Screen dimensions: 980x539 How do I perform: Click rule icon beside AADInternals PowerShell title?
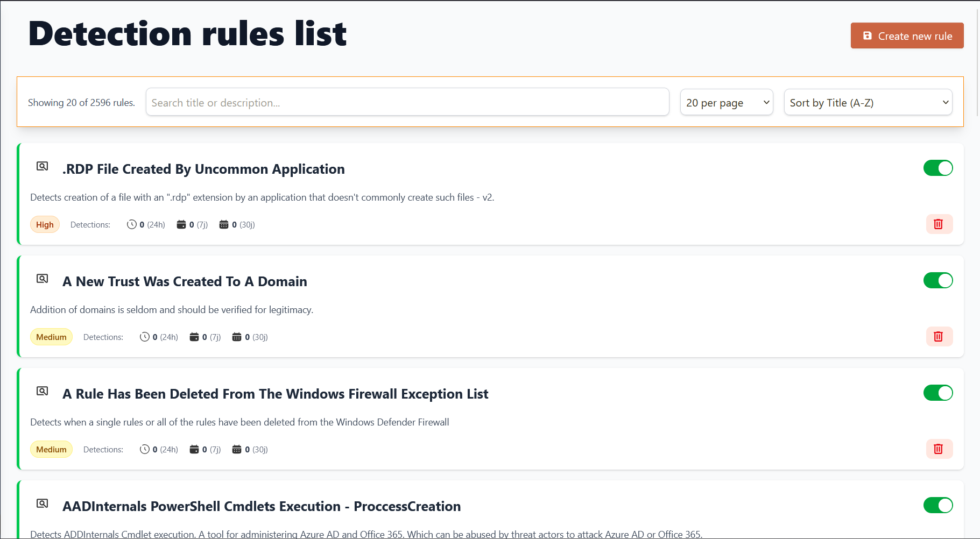[43, 503]
